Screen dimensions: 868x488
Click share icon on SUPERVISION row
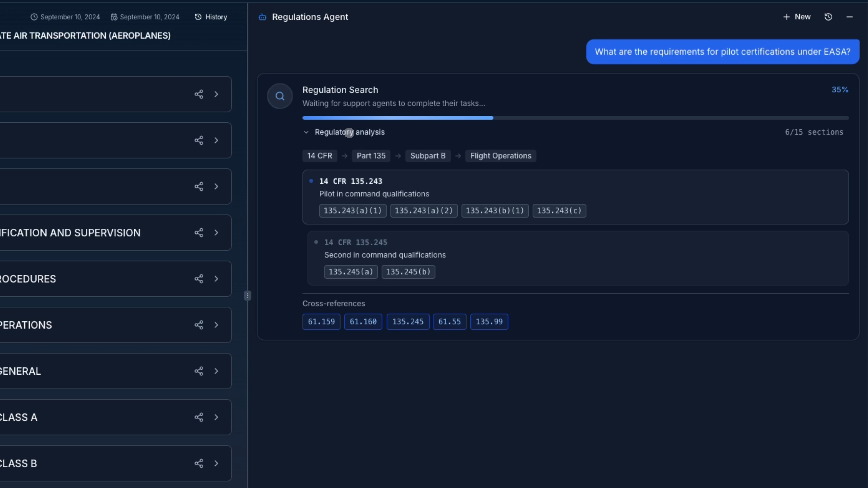(199, 233)
